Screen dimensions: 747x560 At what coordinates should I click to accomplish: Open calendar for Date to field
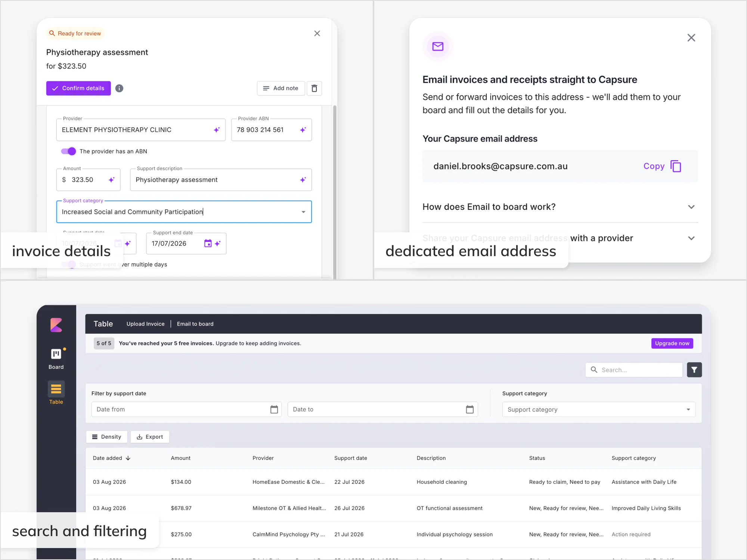coord(470,410)
